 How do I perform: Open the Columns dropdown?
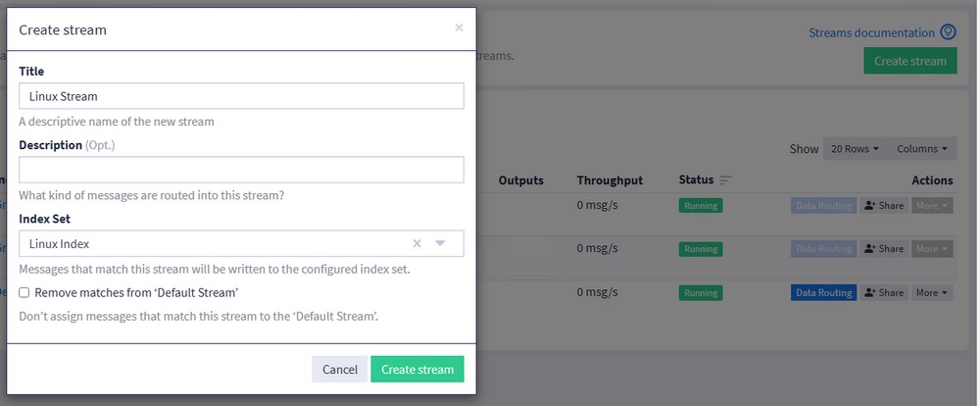[922, 149]
